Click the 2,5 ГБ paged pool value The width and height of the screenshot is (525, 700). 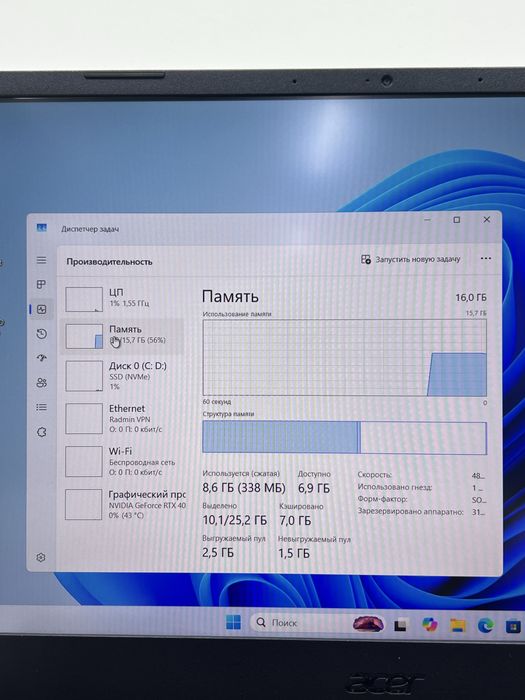click(x=218, y=553)
